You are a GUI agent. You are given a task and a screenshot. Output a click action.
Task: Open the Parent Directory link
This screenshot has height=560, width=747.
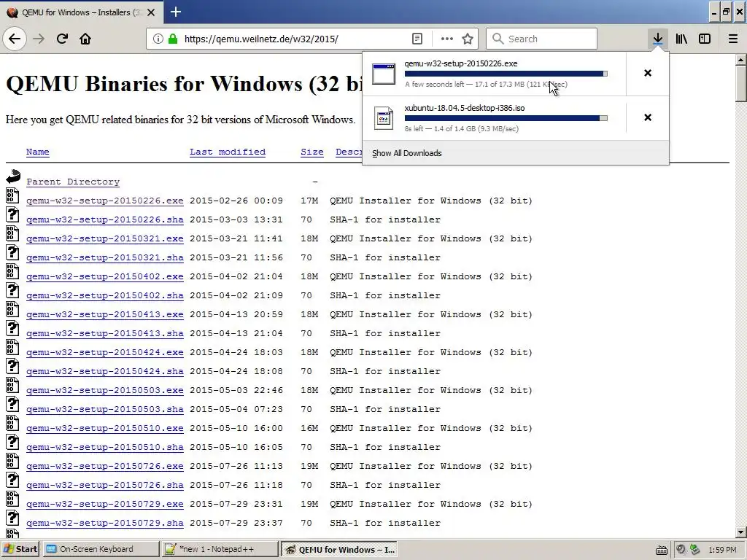pos(73,182)
